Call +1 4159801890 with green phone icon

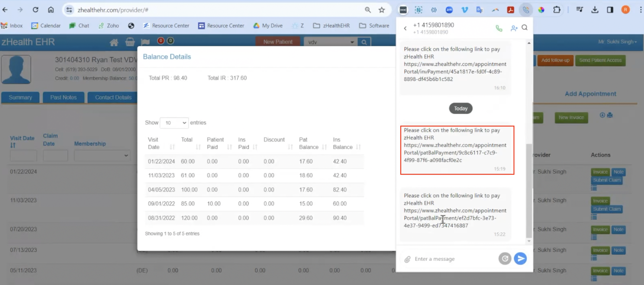(x=499, y=28)
